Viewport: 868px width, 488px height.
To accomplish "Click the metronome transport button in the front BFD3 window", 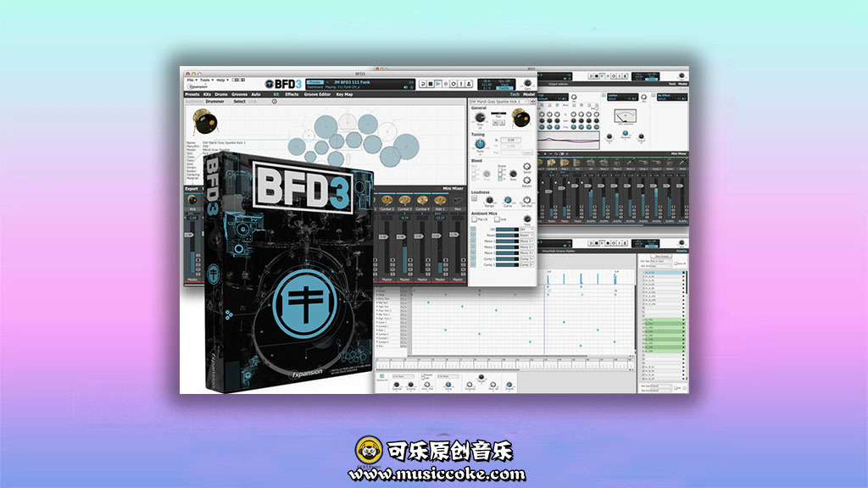I will click(x=469, y=84).
